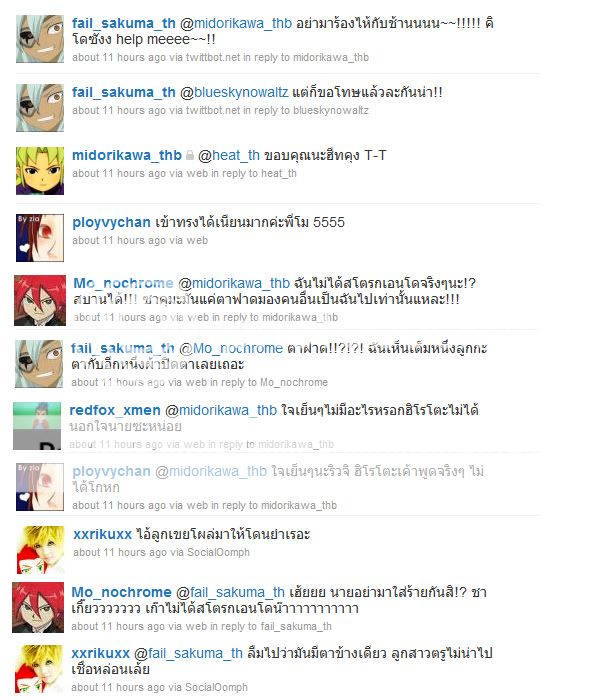
Task: Click the twittbot.net source link on first tweet
Action: click(x=213, y=57)
